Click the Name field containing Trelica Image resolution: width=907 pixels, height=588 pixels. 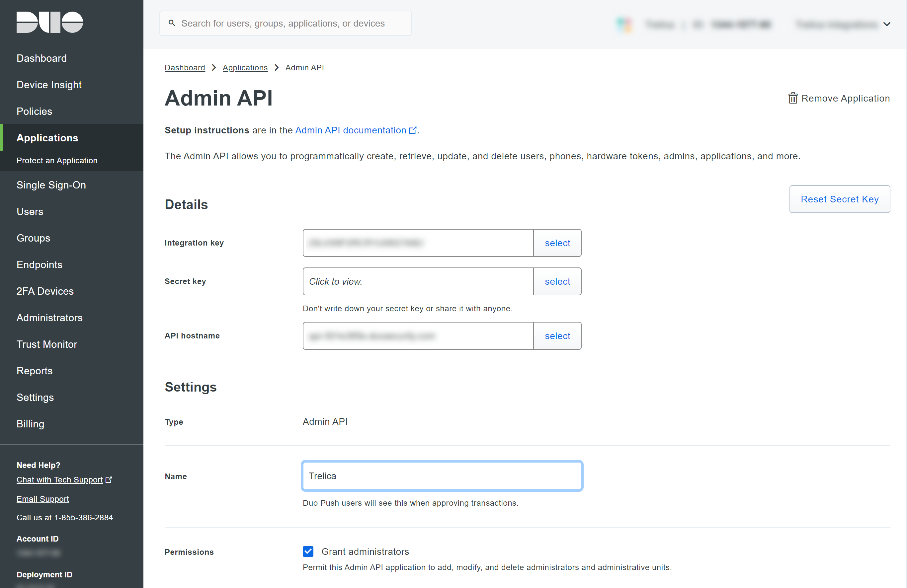pyautogui.click(x=442, y=476)
